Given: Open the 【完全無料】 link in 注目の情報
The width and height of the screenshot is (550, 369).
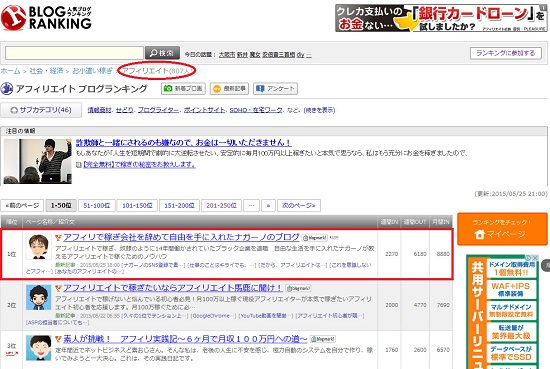Looking at the screenshot, I should [x=139, y=164].
